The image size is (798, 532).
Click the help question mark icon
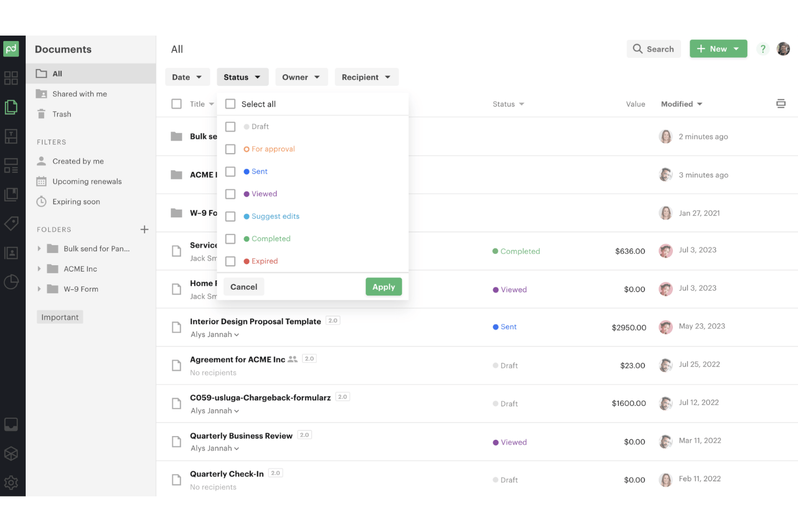tap(762, 49)
